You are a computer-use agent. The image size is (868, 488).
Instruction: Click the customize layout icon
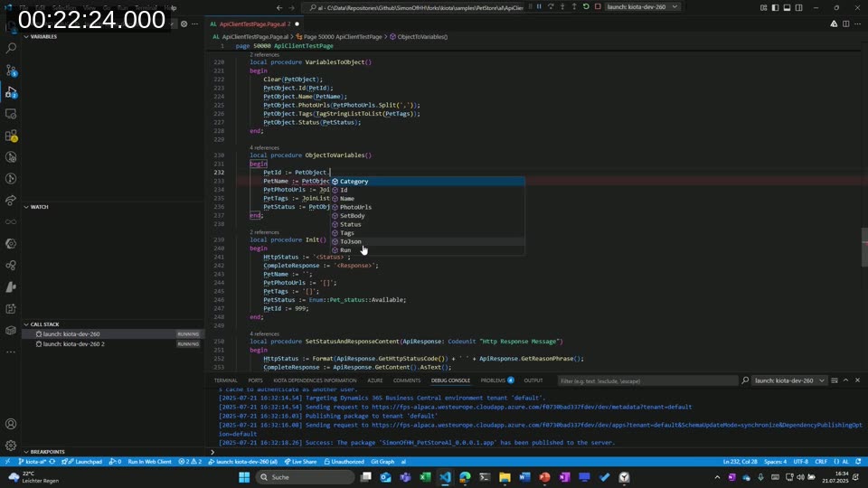(763, 8)
